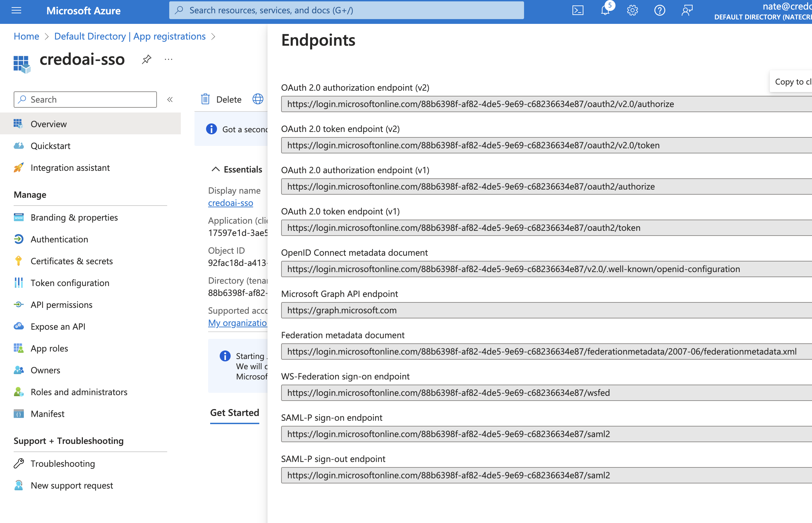Open the more options ellipsis next to credoai-sso

pyautogui.click(x=169, y=59)
